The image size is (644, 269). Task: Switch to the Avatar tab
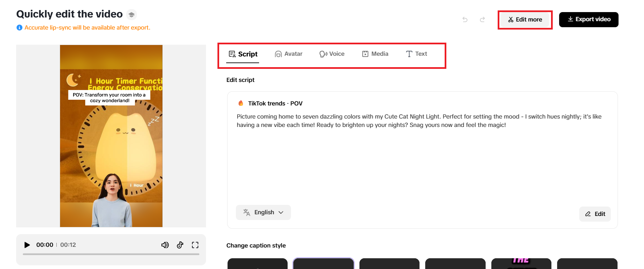(x=289, y=54)
